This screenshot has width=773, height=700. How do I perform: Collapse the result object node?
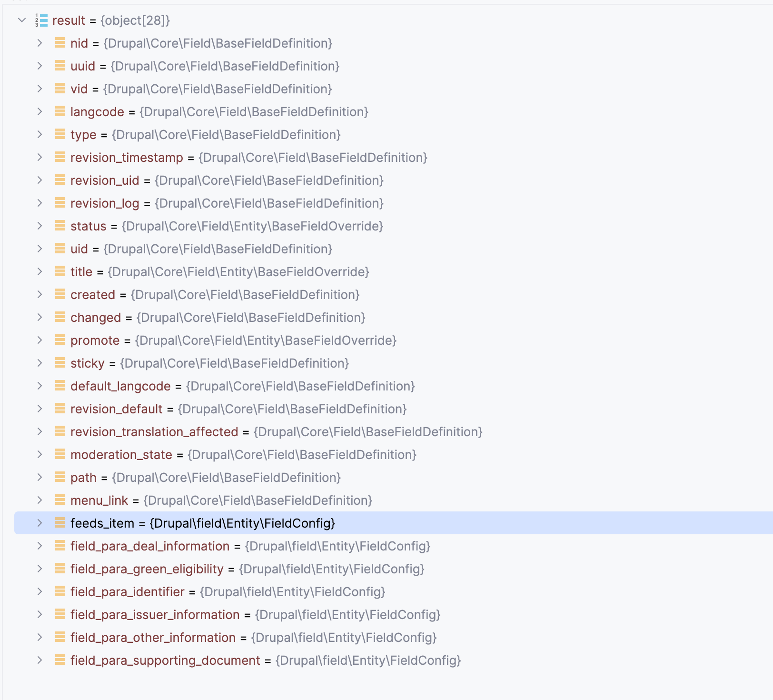click(x=22, y=20)
